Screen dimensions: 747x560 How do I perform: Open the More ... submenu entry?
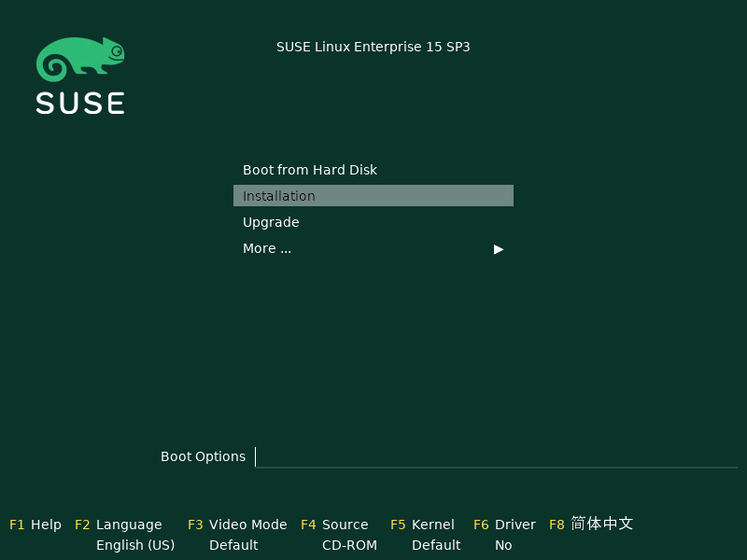click(x=267, y=248)
